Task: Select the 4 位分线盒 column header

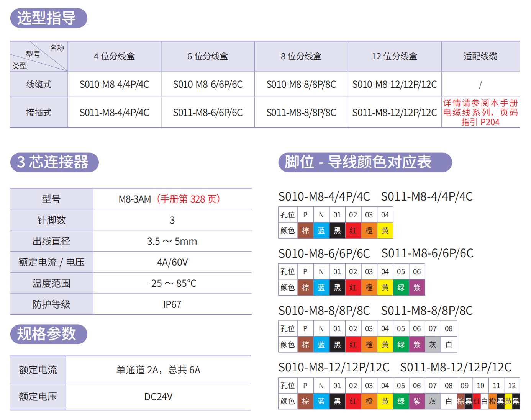Action: [x=115, y=56]
